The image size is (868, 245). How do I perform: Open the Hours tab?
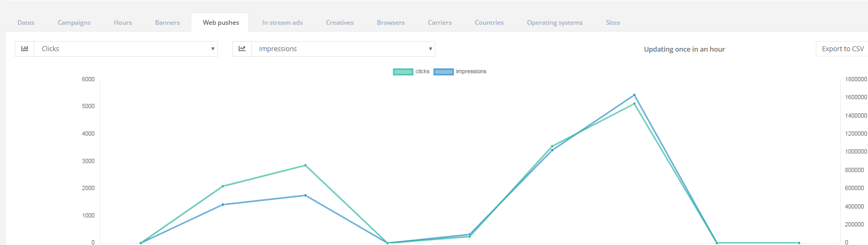(123, 23)
